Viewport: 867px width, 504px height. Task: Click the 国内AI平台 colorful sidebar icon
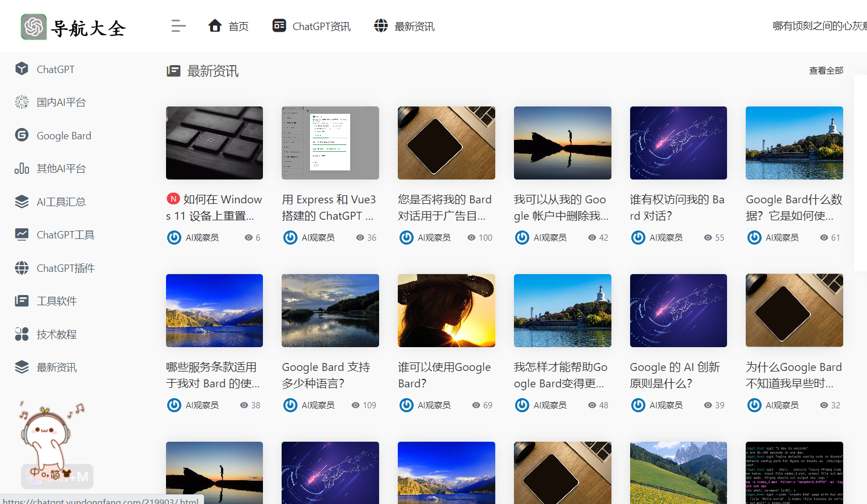(x=22, y=102)
